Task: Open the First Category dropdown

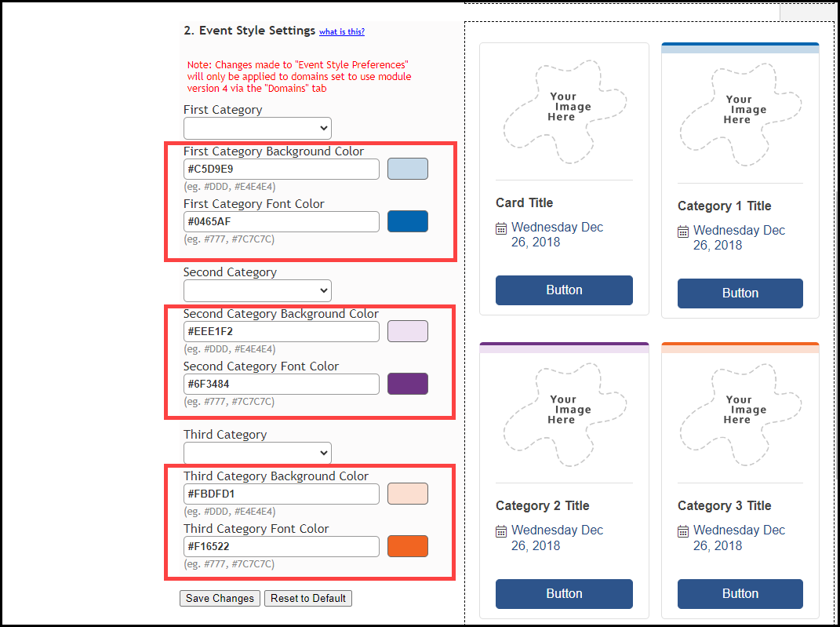Action: pos(257,128)
